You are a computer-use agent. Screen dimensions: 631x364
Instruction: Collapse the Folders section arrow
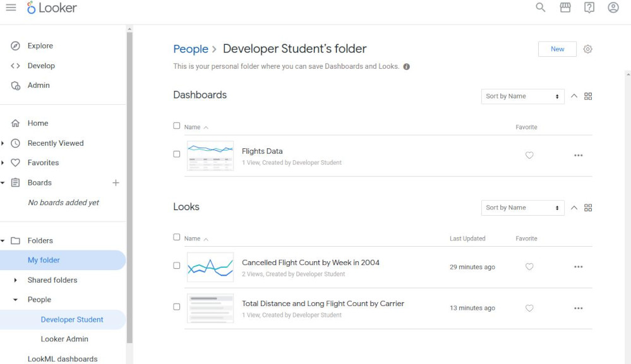click(x=3, y=240)
